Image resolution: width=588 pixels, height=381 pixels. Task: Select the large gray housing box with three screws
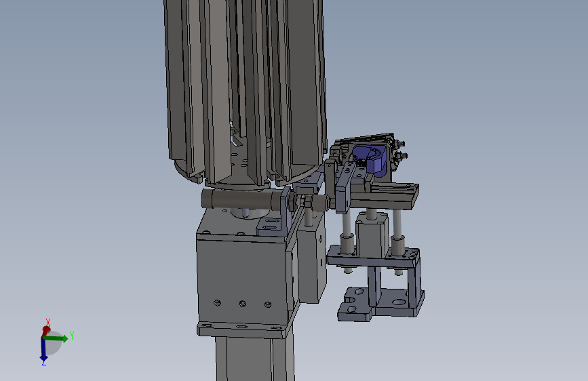243,279
